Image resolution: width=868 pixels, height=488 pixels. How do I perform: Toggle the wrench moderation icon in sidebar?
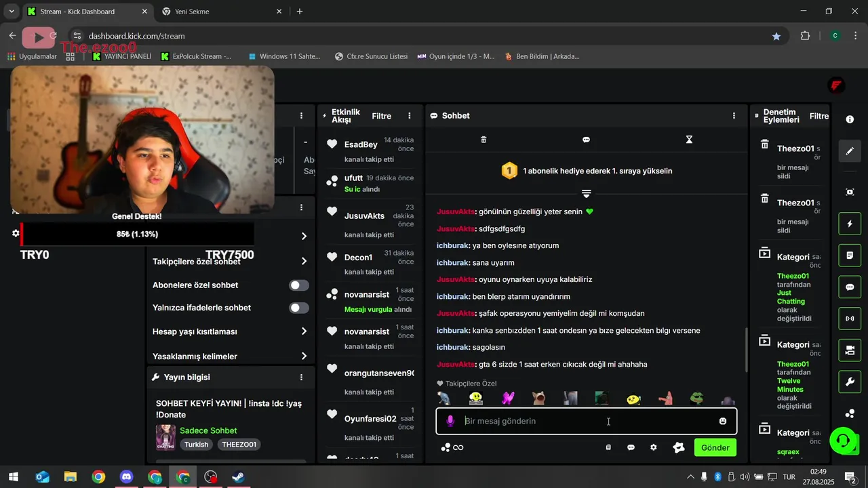pyautogui.click(x=850, y=382)
